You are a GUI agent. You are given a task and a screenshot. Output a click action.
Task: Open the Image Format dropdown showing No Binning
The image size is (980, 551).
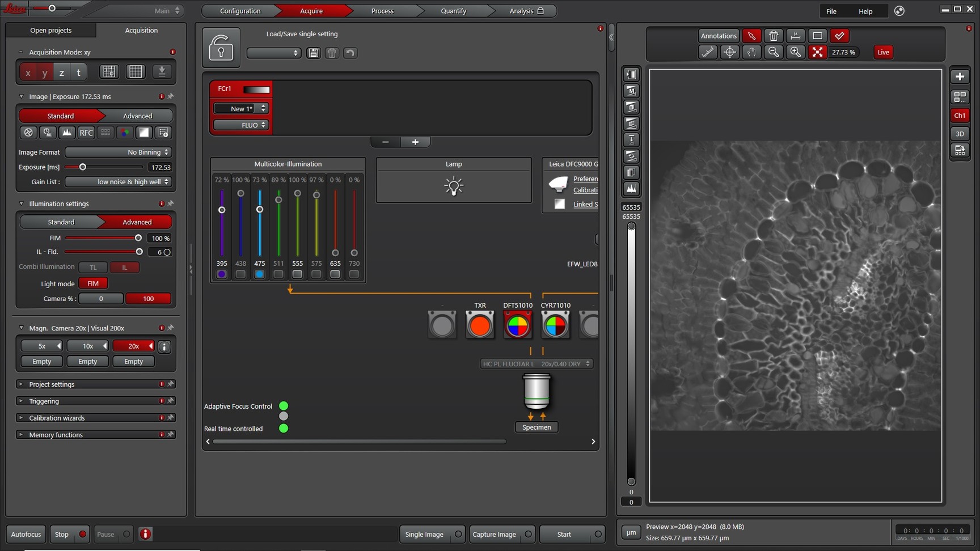click(x=117, y=152)
